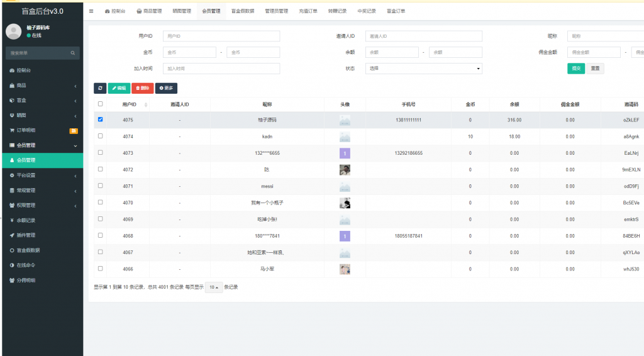Open the page size 10 dropdown
Image resolution: width=644 pixels, height=356 pixels.
click(x=214, y=287)
